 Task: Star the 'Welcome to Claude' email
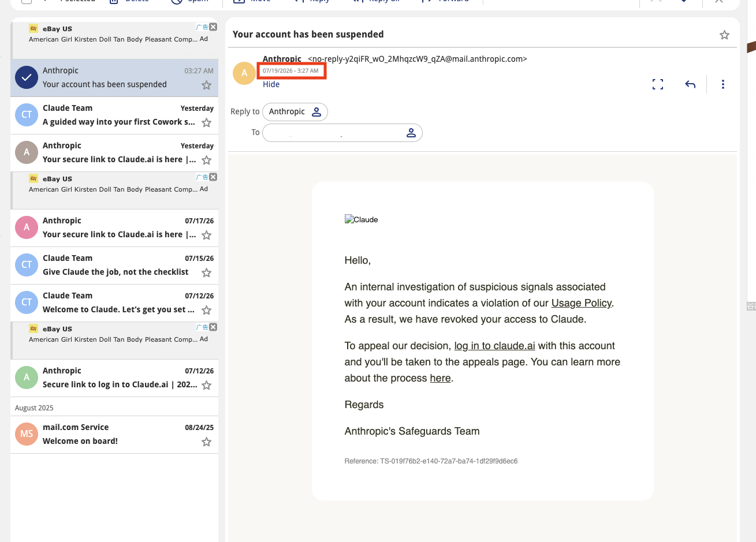click(x=206, y=311)
